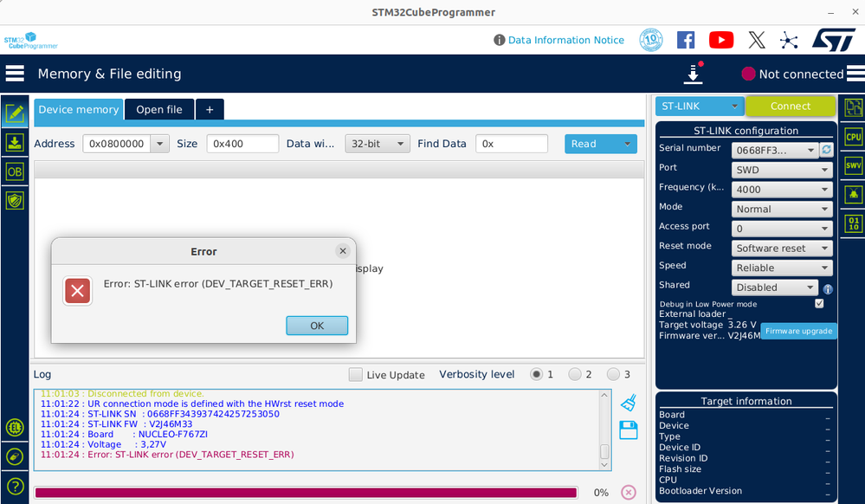Open the X social icon in header
865x504 pixels.
pos(756,41)
